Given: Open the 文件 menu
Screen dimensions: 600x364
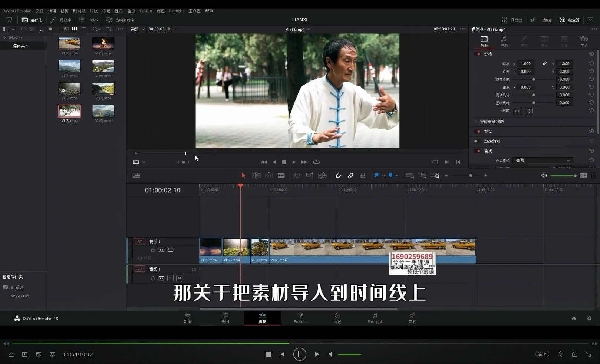Looking at the screenshot, I should tap(40, 11).
